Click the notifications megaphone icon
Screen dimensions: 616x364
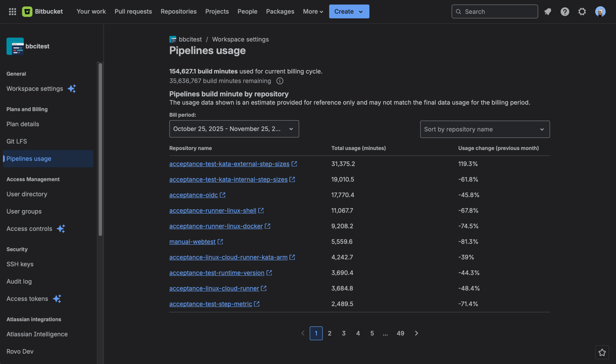pyautogui.click(x=547, y=12)
